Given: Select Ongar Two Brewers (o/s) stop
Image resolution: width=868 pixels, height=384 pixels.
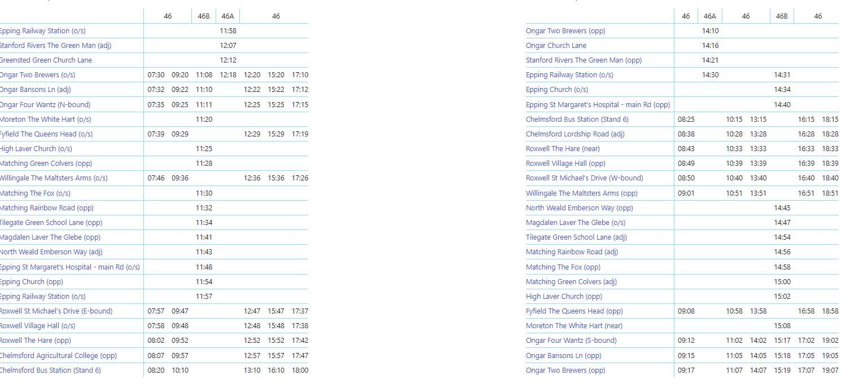Looking at the screenshot, I should click(37, 75).
